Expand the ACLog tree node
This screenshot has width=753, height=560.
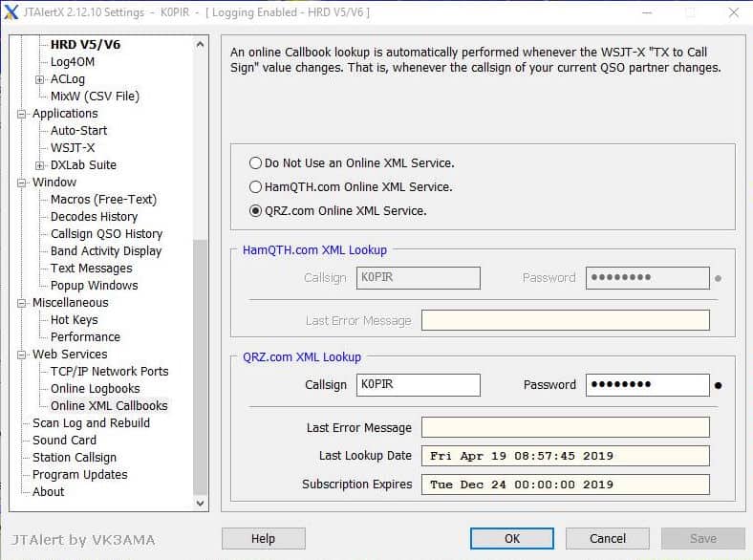point(40,79)
